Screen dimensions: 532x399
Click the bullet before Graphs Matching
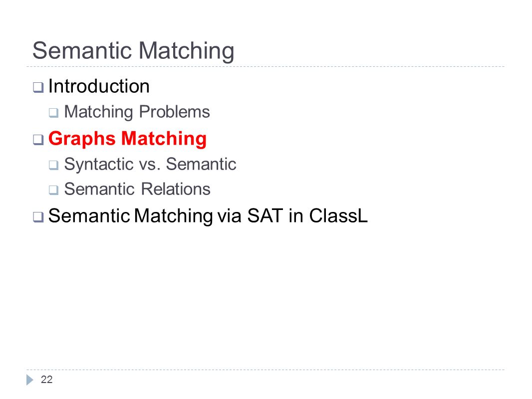(x=38, y=140)
